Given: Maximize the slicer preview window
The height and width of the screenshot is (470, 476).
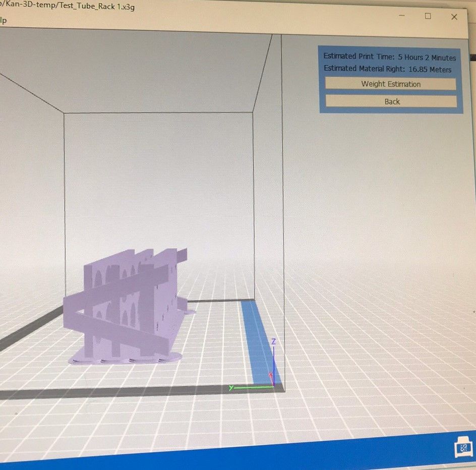Looking at the screenshot, I should click(428, 16).
